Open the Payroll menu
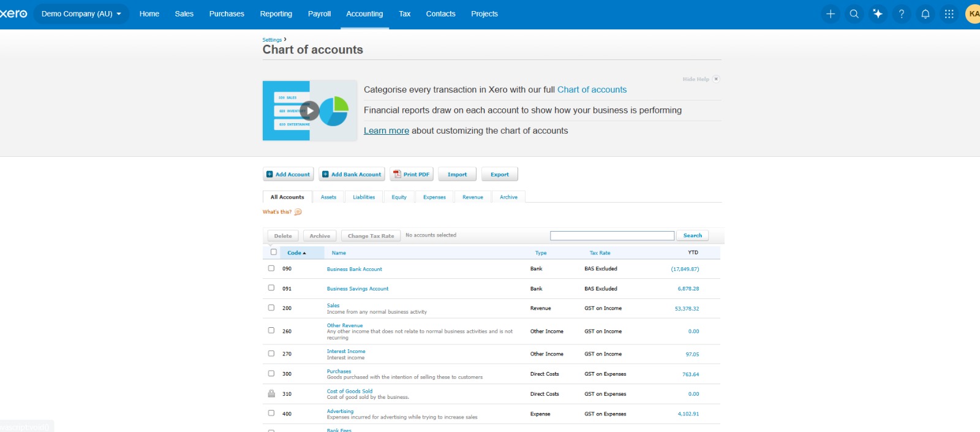This screenshot has width=980, height=432. (x=319, y=13)
